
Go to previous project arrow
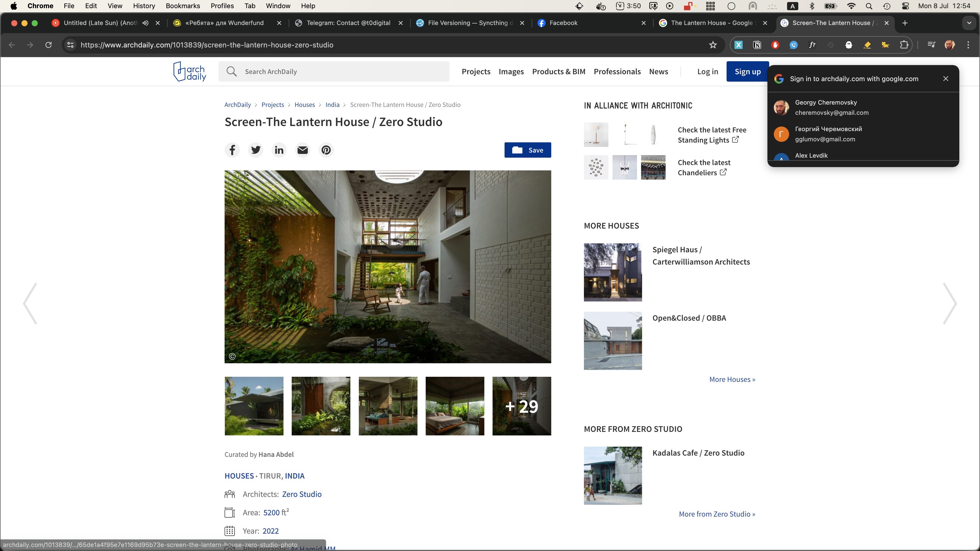click(x=30, y=304)
